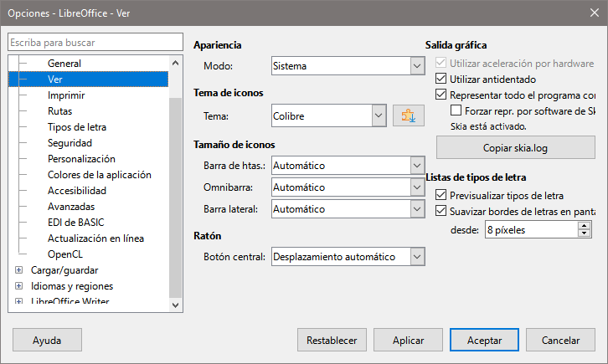The height and width of the screenshot is (364, 608).
Task: Click the Cancelar button
Action: (x=560, y=340)
